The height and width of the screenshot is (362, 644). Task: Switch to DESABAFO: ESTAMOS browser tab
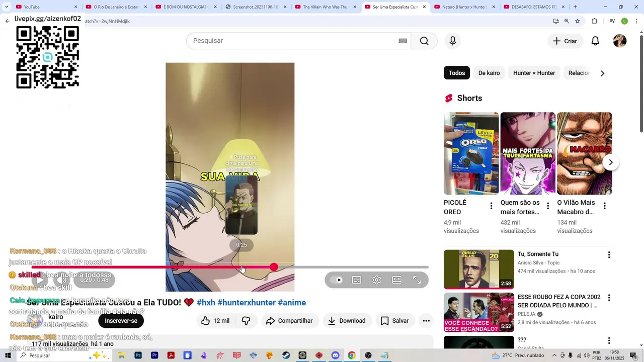pyautogui.click(x=534, y=7)
